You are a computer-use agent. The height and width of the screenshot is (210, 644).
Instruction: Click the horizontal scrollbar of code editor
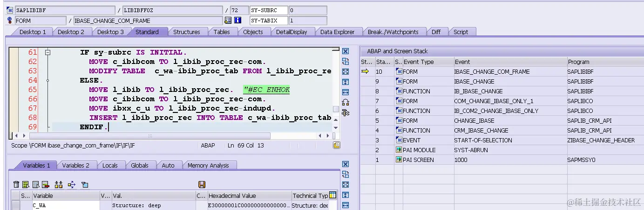[x=149, y=136]
